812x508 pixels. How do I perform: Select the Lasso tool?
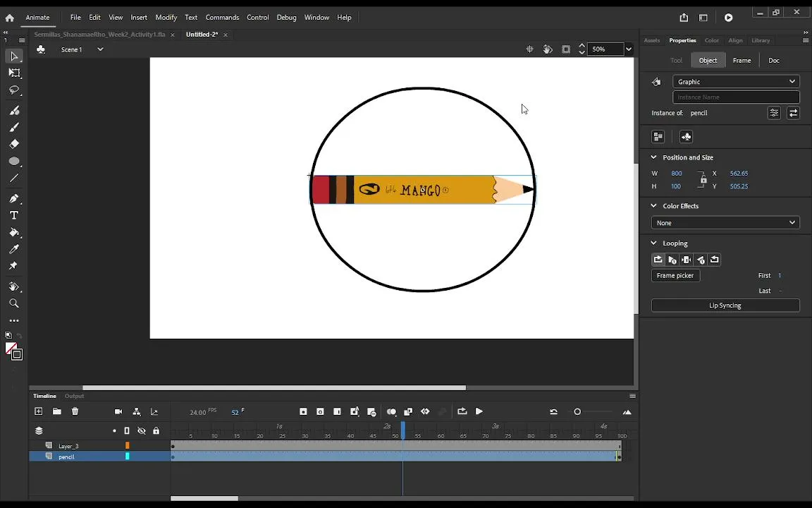tap(14, 90)
